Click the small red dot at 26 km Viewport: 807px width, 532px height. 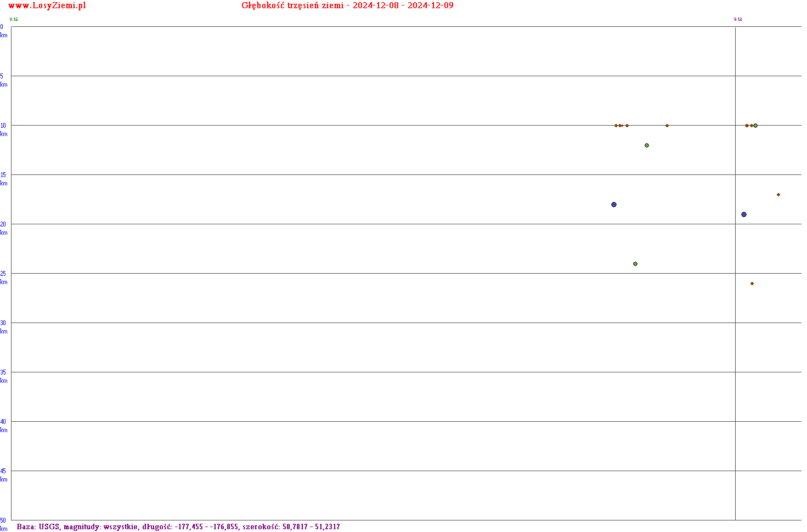752,284
